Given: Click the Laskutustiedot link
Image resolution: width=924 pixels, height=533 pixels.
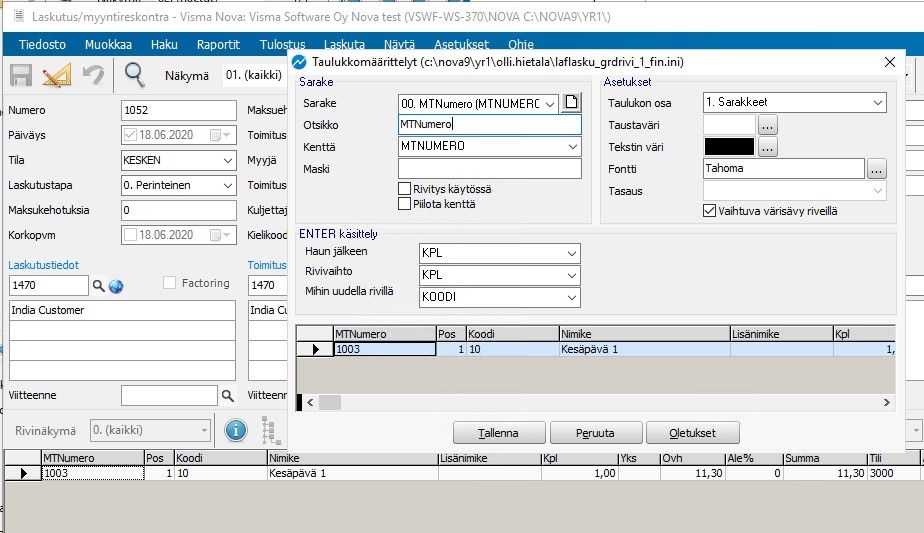Looking at the screenshot, I should 44,265.
